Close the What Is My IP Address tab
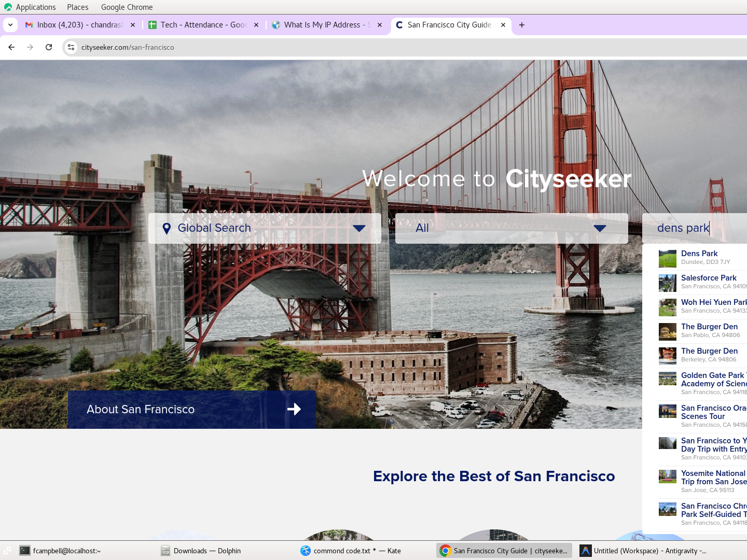747x560 pixels. click(380, 25)
